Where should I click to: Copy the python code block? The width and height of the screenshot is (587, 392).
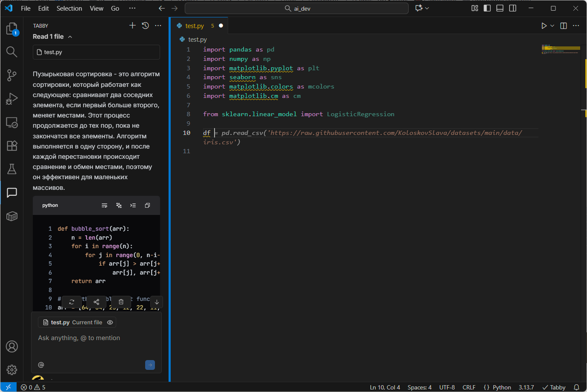tap(147, 206)
